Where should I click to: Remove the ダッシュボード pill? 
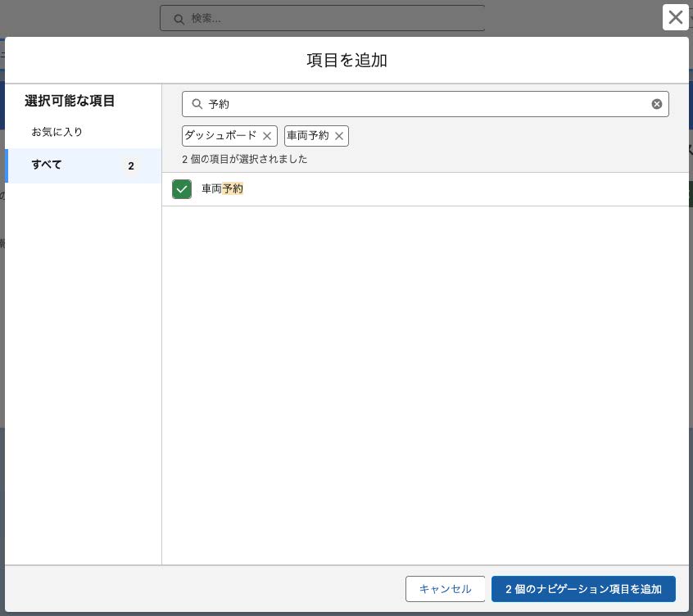click(267, 136)
